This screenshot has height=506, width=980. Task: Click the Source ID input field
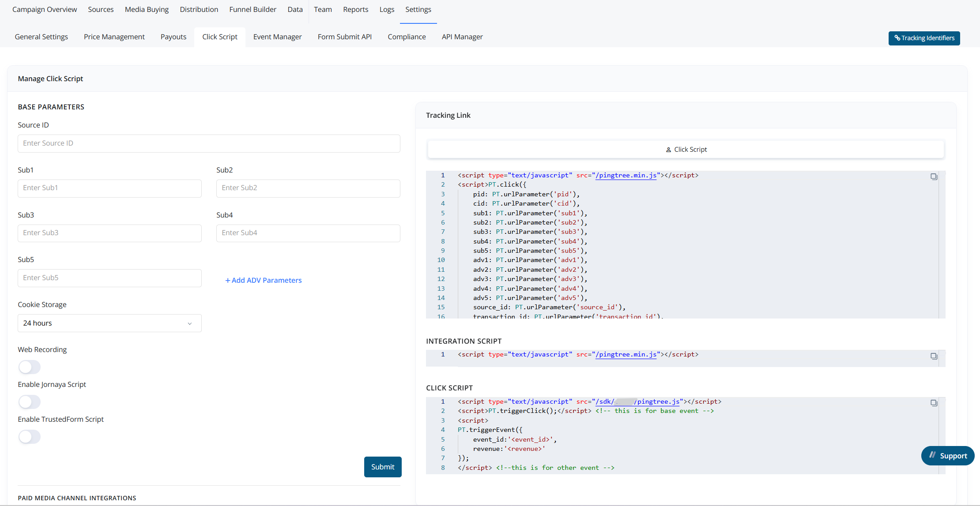pos(209,143)
